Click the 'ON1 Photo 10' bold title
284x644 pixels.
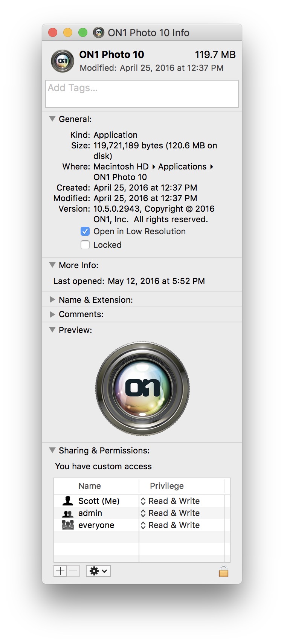click(x=111, y=55)
